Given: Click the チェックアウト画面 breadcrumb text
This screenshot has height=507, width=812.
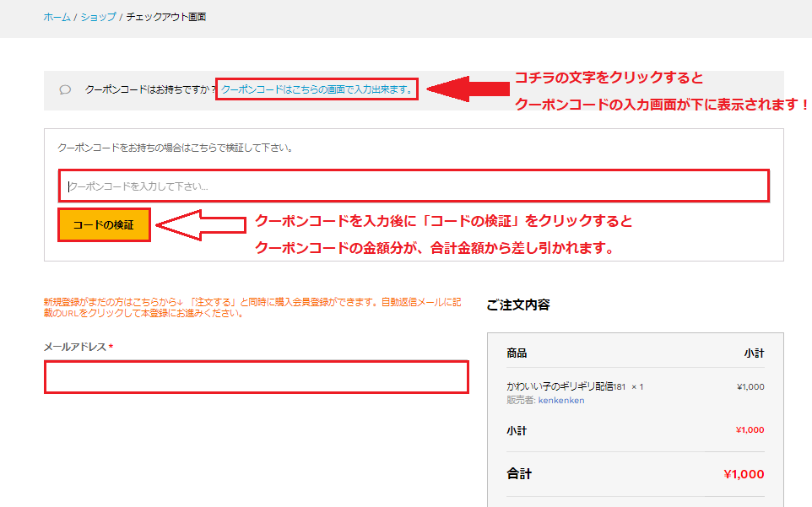Looking at the screenshot, I should click(x=165, y=17).
